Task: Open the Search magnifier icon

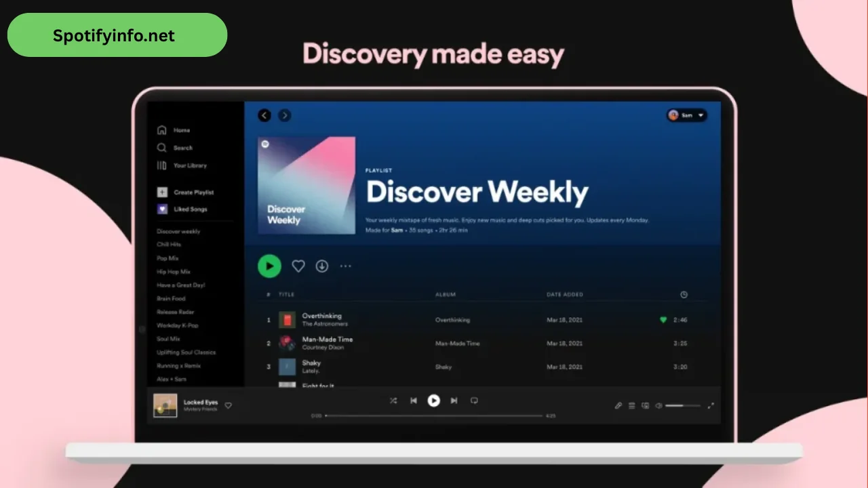Action: [x=162, y=148]
